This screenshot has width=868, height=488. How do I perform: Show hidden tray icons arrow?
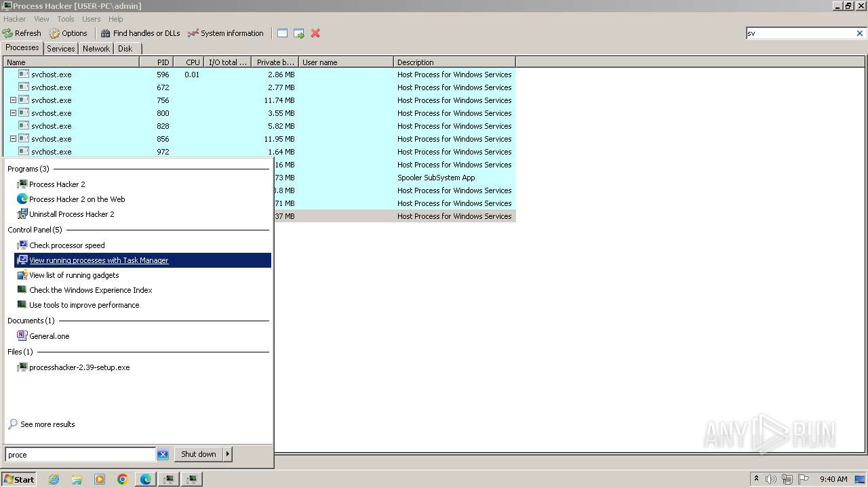[x=756, y=479]
